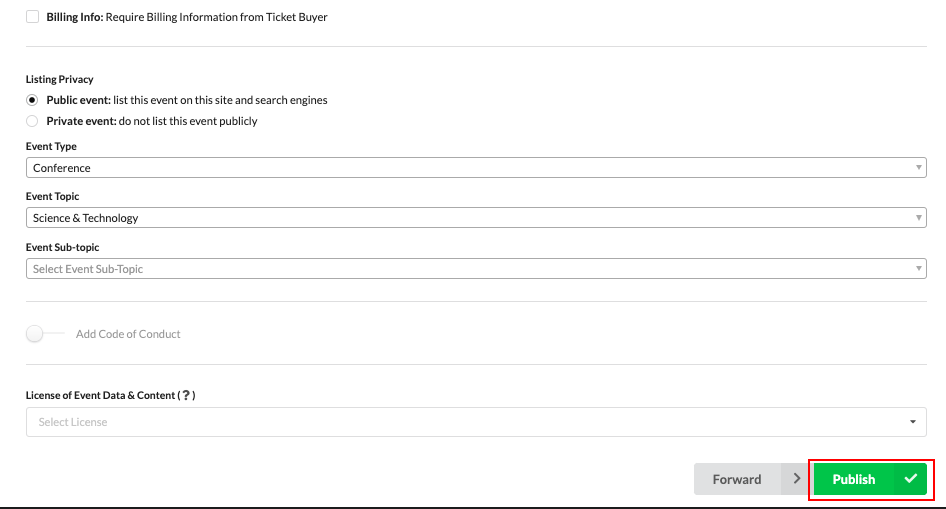The height and width of the screenshot is (509, 946).
Task: Select the Public event radio option
Action: point(32,100)
